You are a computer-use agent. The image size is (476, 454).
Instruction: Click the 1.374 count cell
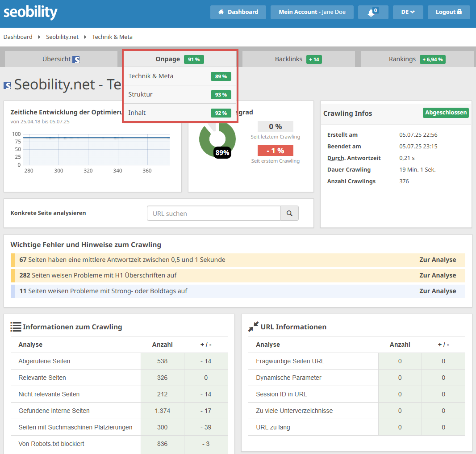tap(163, 411)
